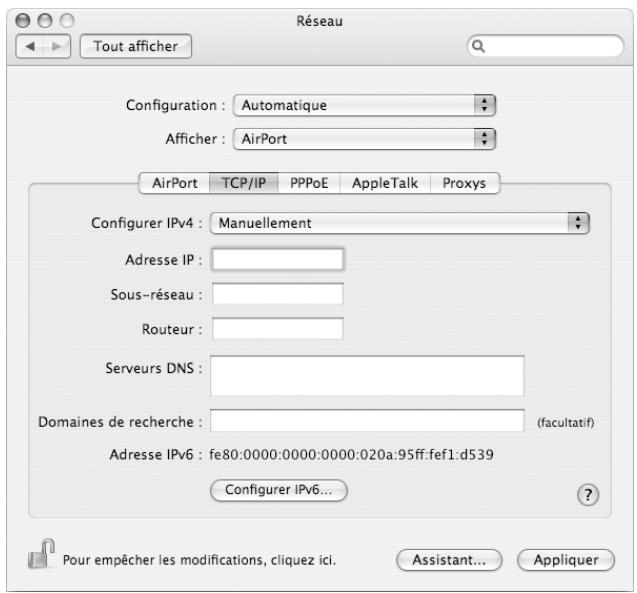This screenshot has width=637, height=593.
Task: Click the text 'Pour empêcher les modifications, cliquez ici.'
Action: (x=199, y=561)
